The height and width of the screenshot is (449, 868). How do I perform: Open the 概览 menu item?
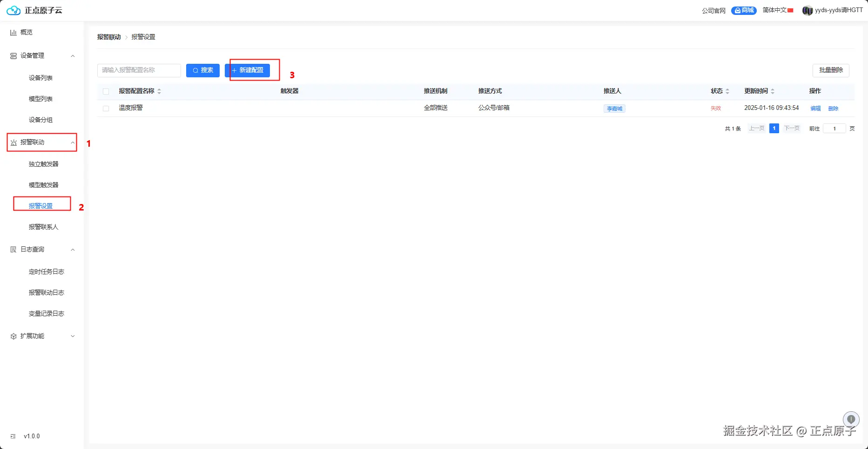27,33
